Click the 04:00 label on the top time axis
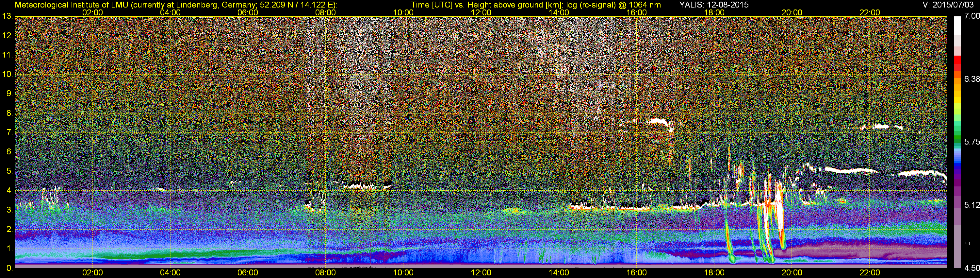980x278 pixels. [170, 12]
